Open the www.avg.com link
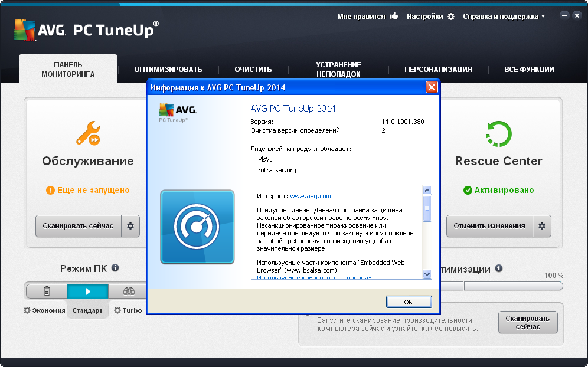Screen dimensions: 588x367 (x=311, y=196)
